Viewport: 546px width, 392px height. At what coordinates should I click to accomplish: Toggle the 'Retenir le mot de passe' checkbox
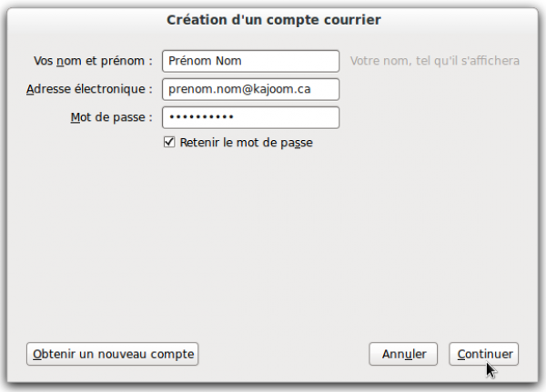coord(169,142)
